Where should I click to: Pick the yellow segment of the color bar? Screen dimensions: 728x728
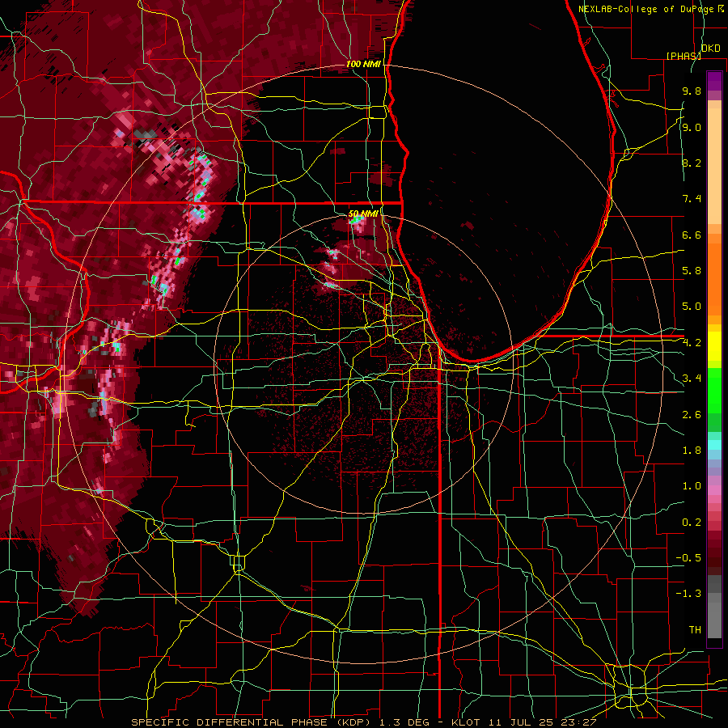pos(714,346)
